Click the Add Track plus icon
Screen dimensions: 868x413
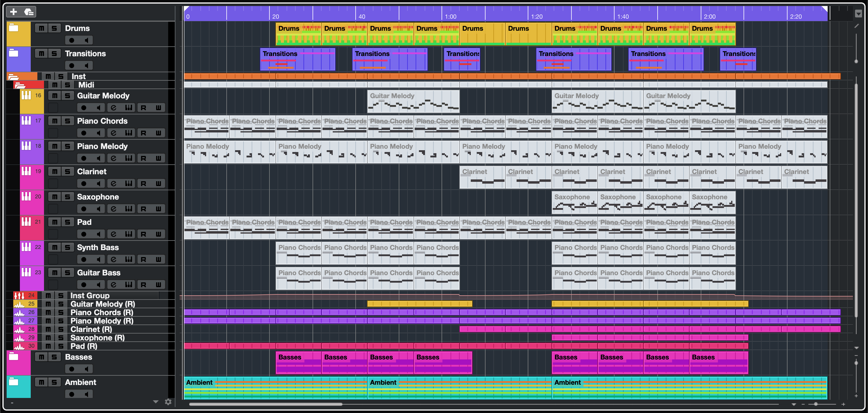click(14, 12)
